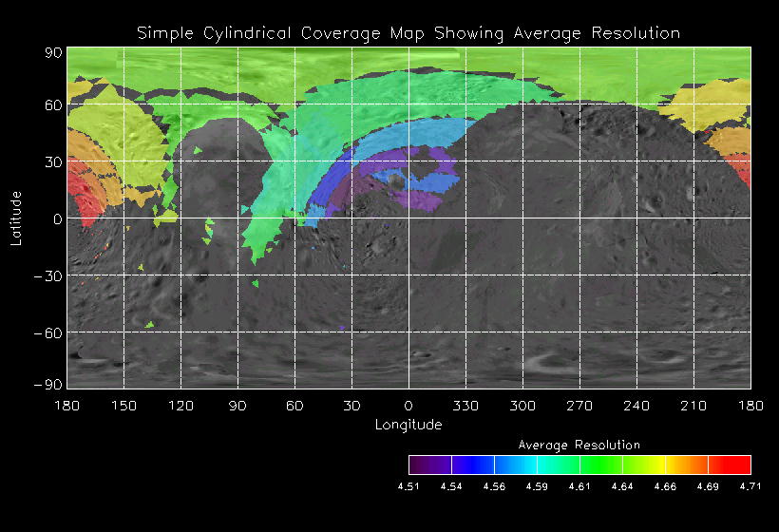Screen dimensions: 779x532
Task: Click the longitude tick label '270'
Action: pyautogui.click(x=579, y=406)
